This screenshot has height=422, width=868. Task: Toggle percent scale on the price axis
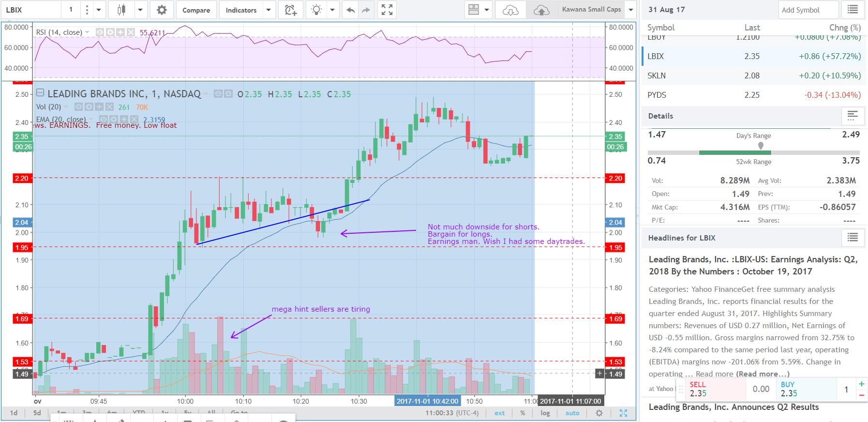tap(523, 413)
